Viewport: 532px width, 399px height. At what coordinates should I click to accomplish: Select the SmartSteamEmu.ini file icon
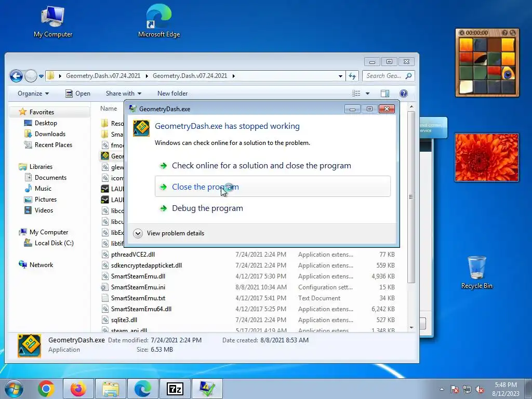[105, 287]
